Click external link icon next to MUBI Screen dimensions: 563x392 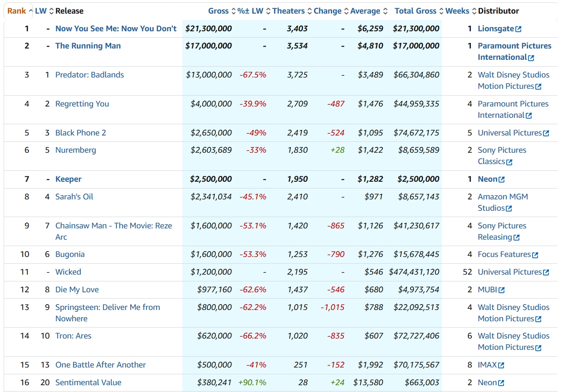click(x=501, y=290)
